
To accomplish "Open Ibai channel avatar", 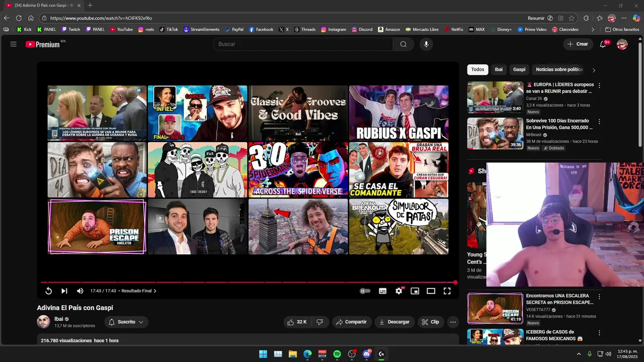I will (44, 322).
